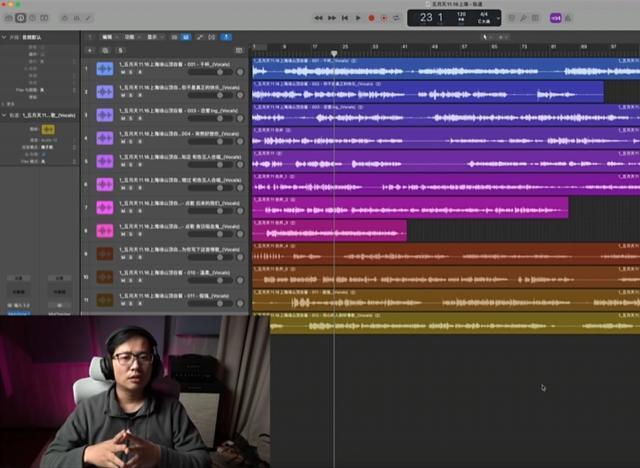Click the playhead marker in the ruler
Viewport: 640px width, 468px height.
pos(334,53)
